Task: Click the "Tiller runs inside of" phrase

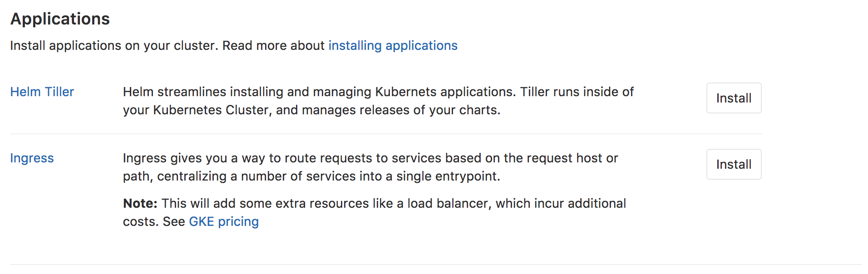Action: pyautogui.click(x=577, y=92)
